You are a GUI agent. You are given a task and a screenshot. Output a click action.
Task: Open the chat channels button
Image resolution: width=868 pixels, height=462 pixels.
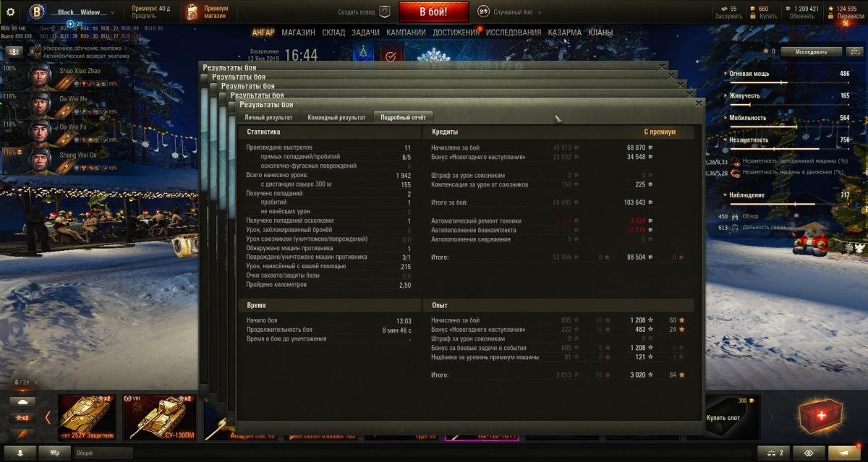pyautogui.click(x=54, y=453)
